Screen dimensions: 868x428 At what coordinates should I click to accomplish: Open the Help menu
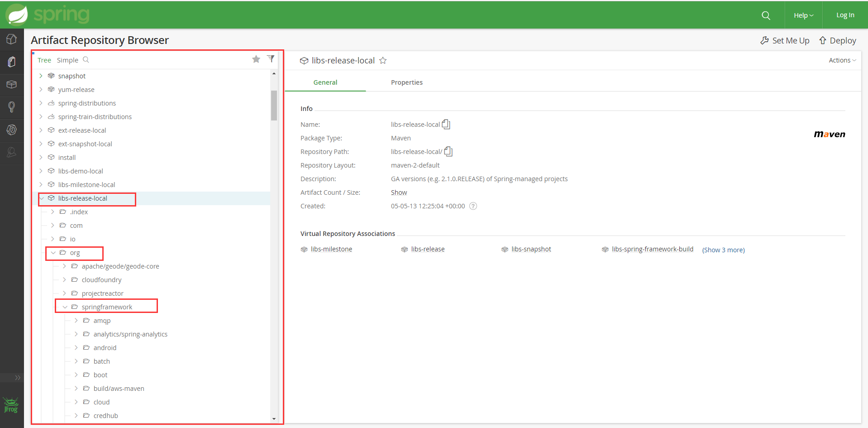tap(803, 15)
